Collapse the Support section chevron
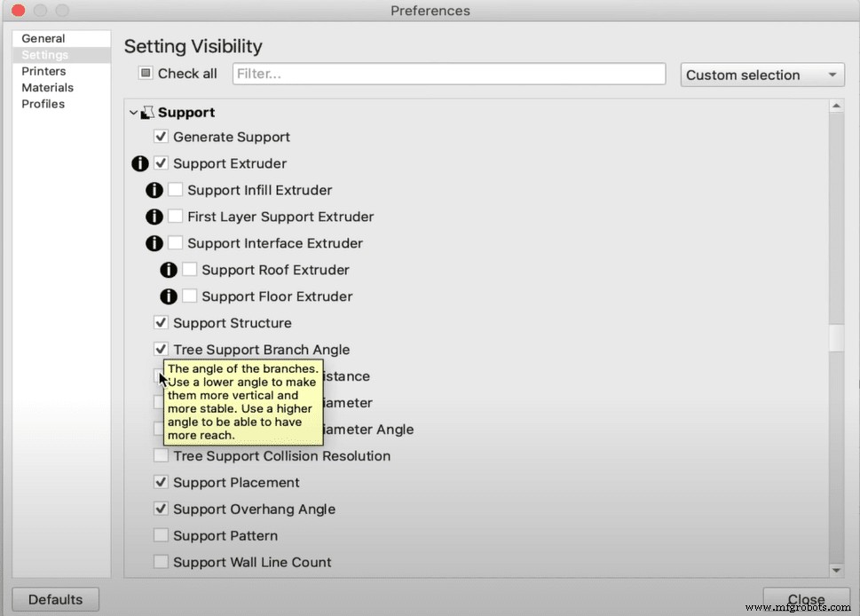The image size is (860, 616). (x=134, y=113)
